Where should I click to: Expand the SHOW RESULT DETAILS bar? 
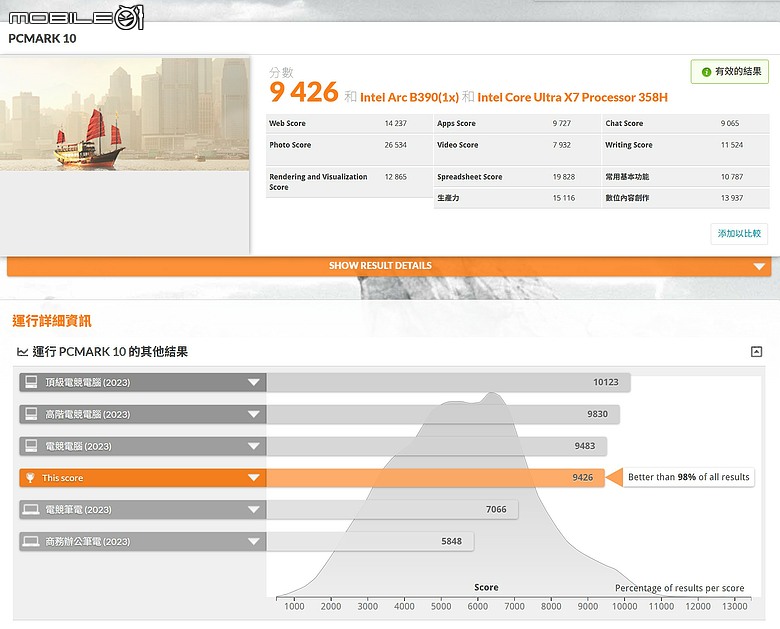coord(389,266)
